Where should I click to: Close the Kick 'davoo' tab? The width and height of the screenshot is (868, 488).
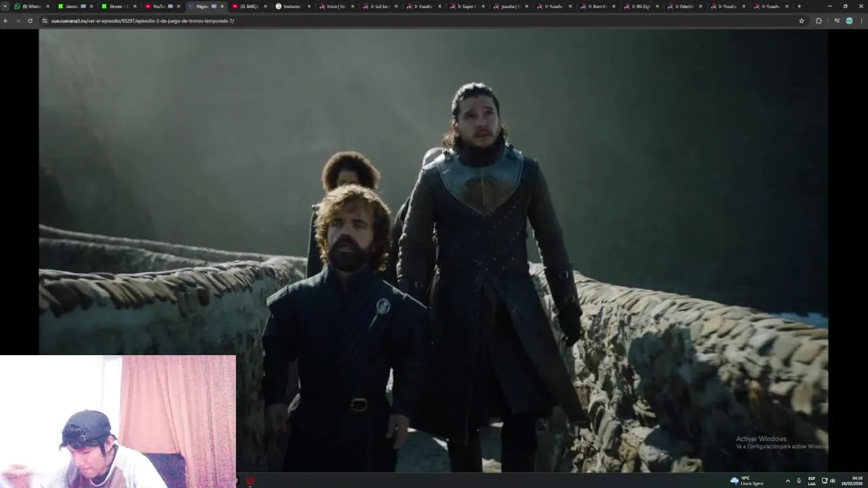point(92,6)
